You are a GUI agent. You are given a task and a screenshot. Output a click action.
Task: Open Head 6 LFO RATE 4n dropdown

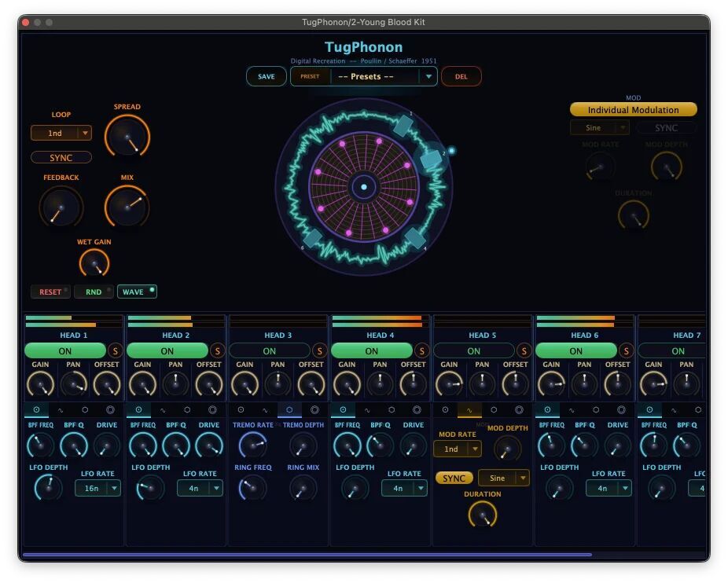click(609, 488)
